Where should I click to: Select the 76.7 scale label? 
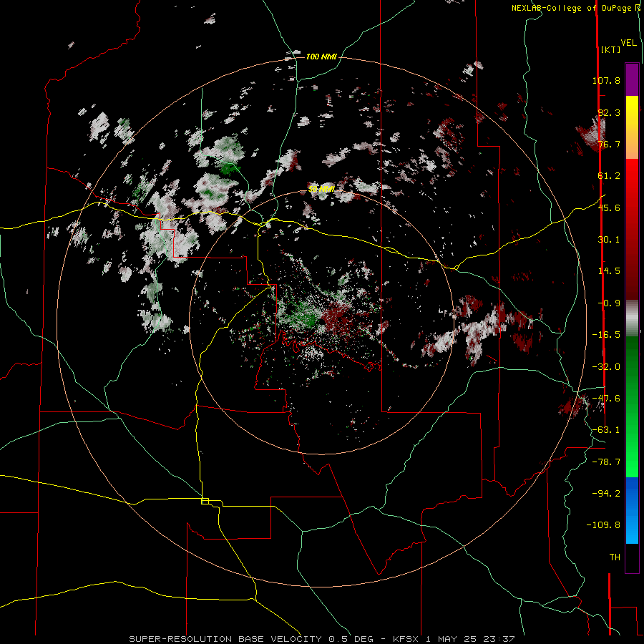pos(609,144)
